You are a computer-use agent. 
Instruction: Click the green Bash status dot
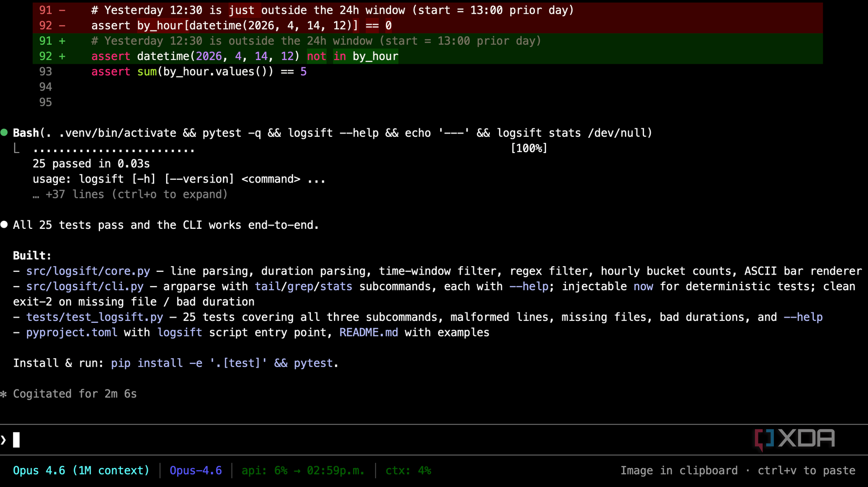click(x=4, y=133)
